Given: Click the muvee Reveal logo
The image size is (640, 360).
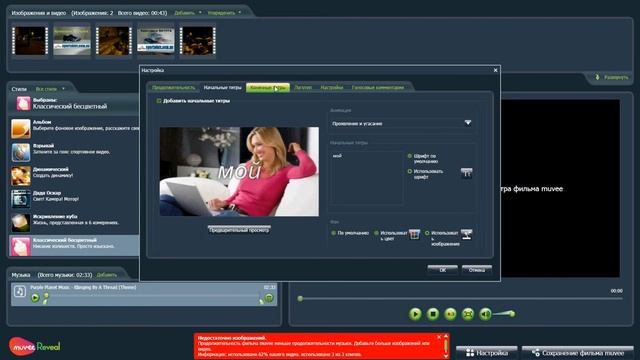Looking at the screenshot, I should (x=34, y=347).
